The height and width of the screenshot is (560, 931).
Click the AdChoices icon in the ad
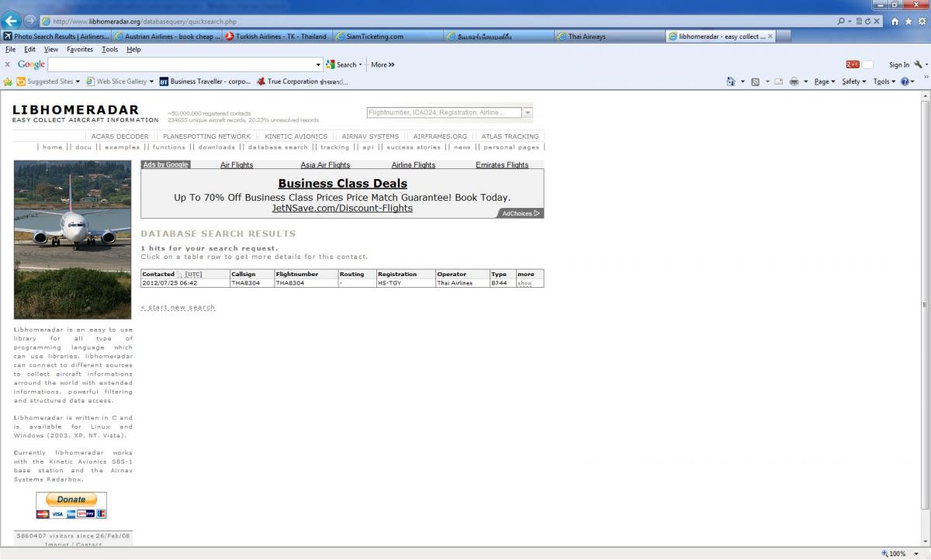536,213
